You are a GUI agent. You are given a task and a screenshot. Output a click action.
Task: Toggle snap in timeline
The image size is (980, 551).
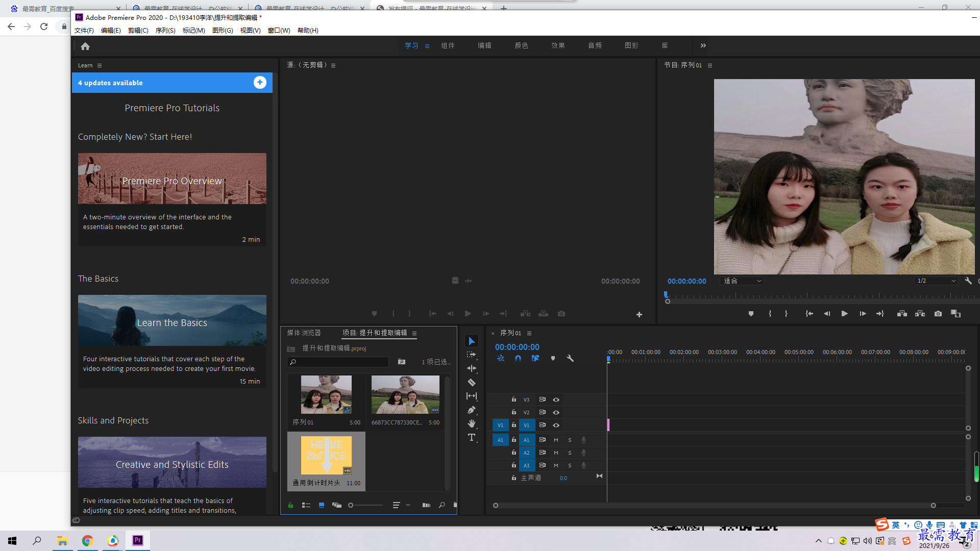[518, 358]
